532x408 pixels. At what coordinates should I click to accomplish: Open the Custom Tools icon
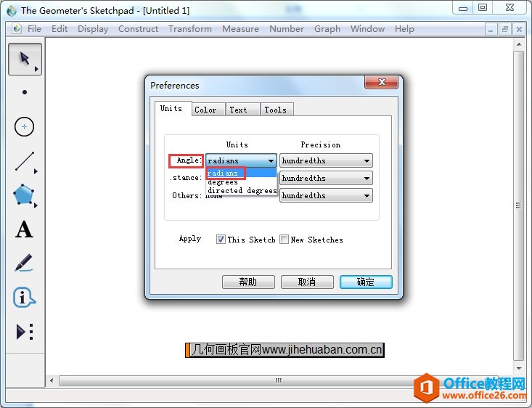25,331
